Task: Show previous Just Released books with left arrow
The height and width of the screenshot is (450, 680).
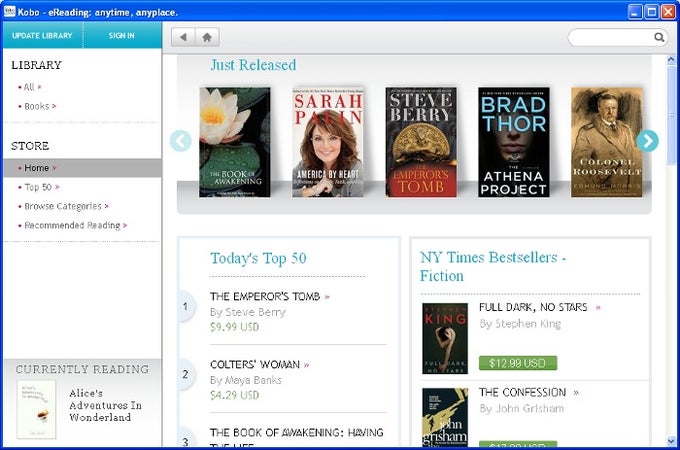Action: pyautogui.click(x=180, y=141)
